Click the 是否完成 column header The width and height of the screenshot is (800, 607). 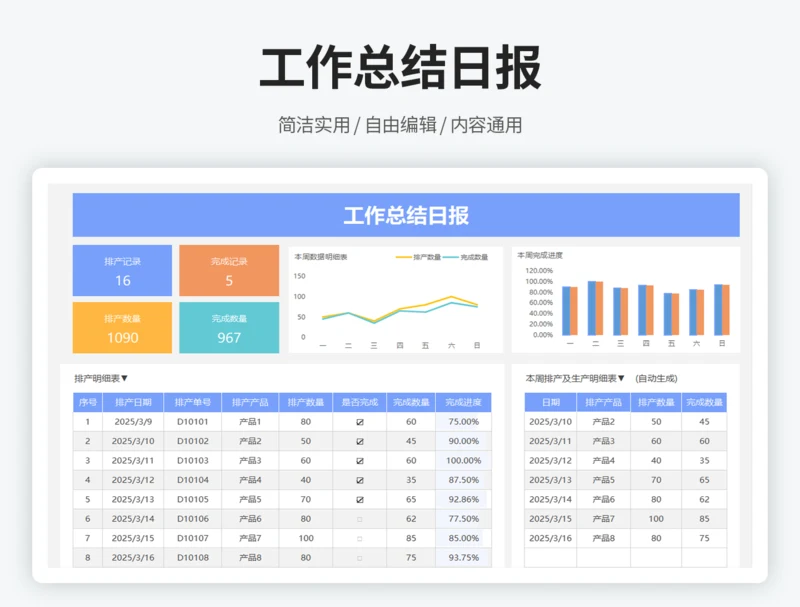tap(360, 403)
